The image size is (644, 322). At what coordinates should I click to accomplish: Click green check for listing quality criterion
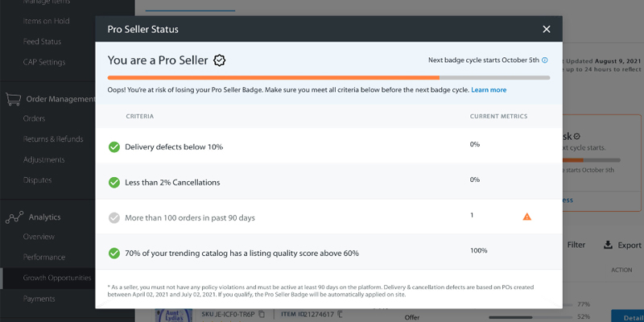tap(114, 253)
